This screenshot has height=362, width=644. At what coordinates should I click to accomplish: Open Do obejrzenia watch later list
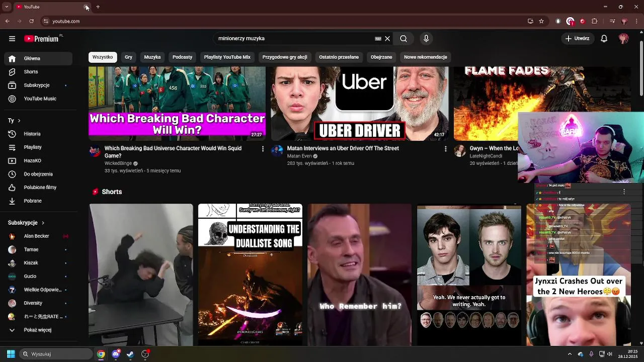point(38,174)
